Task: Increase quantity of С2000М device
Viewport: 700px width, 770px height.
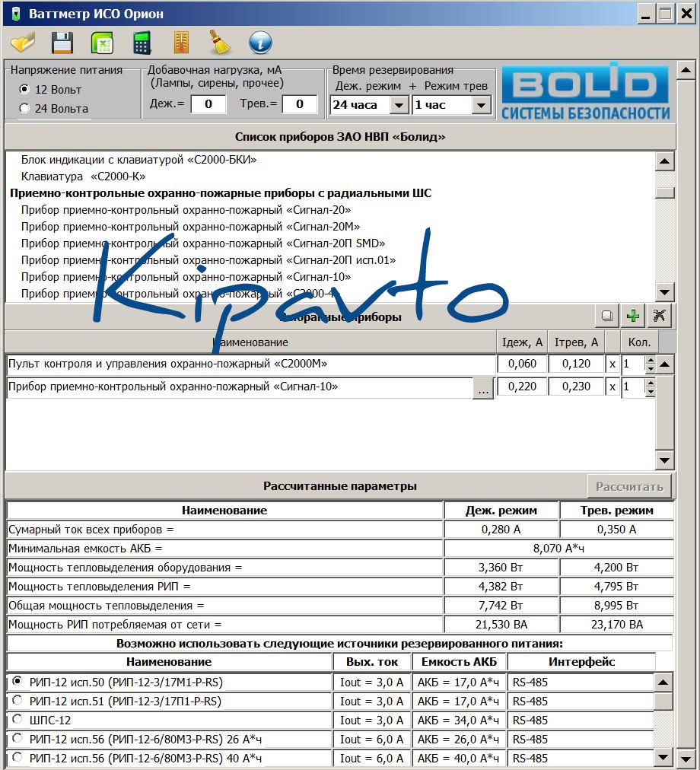Action: point(651,360)
